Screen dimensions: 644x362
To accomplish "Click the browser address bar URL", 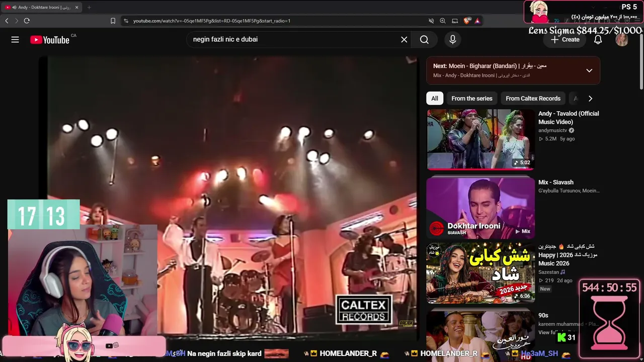I will [x=212, y=21].
